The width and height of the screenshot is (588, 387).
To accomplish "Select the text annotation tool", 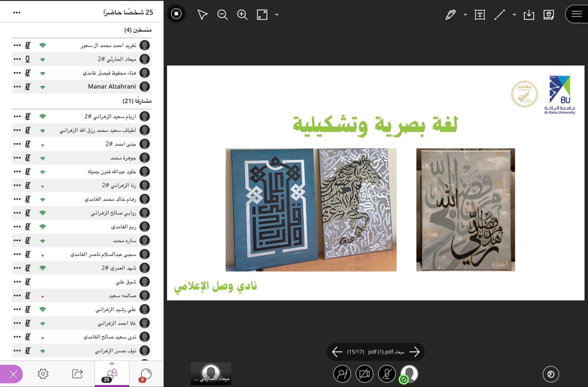I will point(480,15).
